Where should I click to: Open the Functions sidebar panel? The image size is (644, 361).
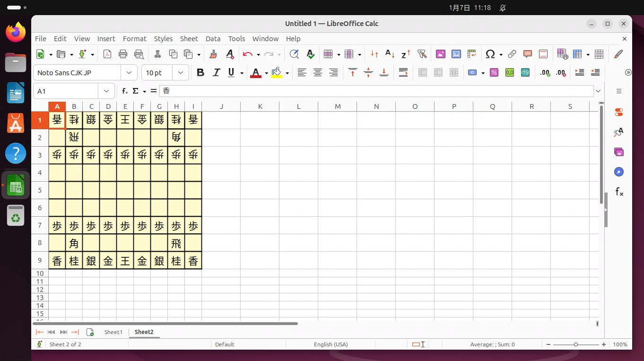pyautogui.click(x=619, y=192)
